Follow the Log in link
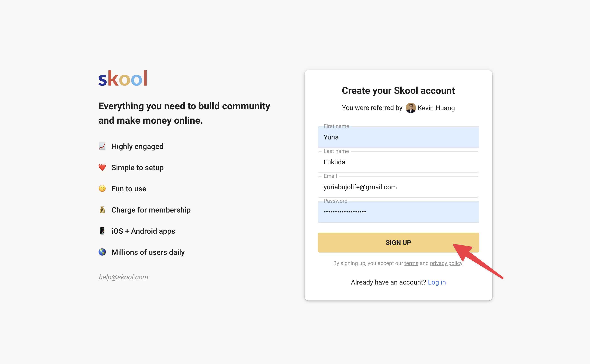The image size is (590, 364). [437, 282]
